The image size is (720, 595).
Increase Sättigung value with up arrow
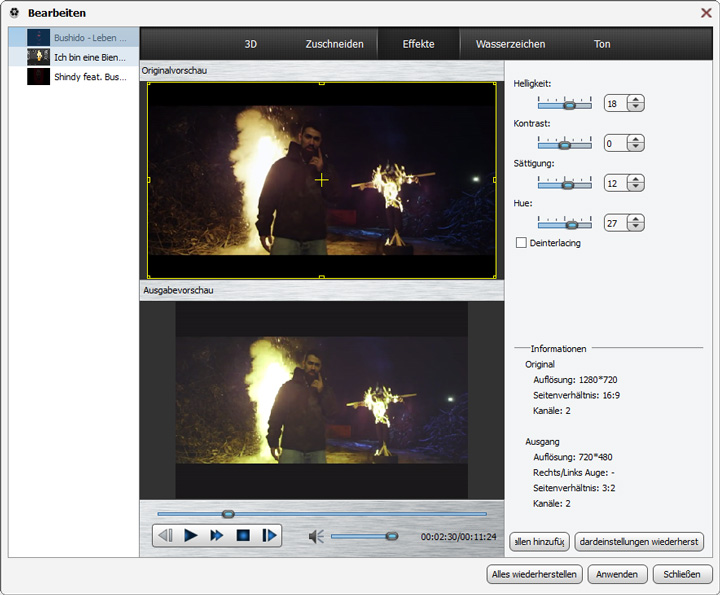pos(636,179)
